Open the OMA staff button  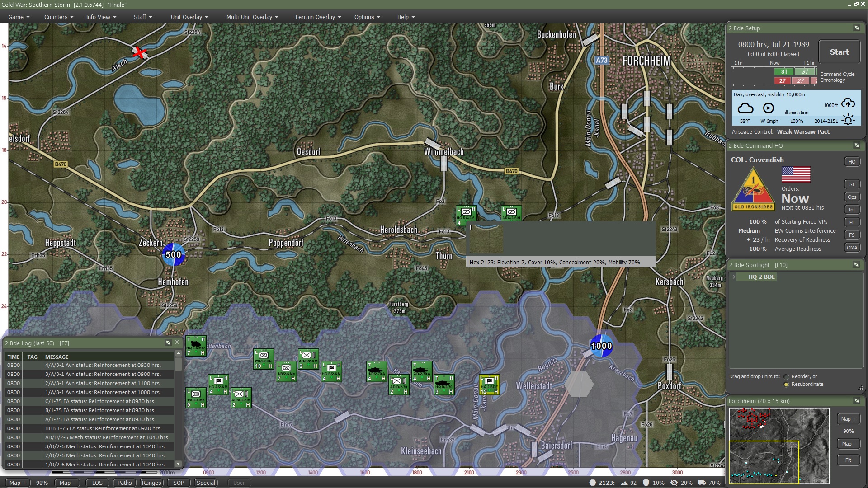[x=852, y=248]
